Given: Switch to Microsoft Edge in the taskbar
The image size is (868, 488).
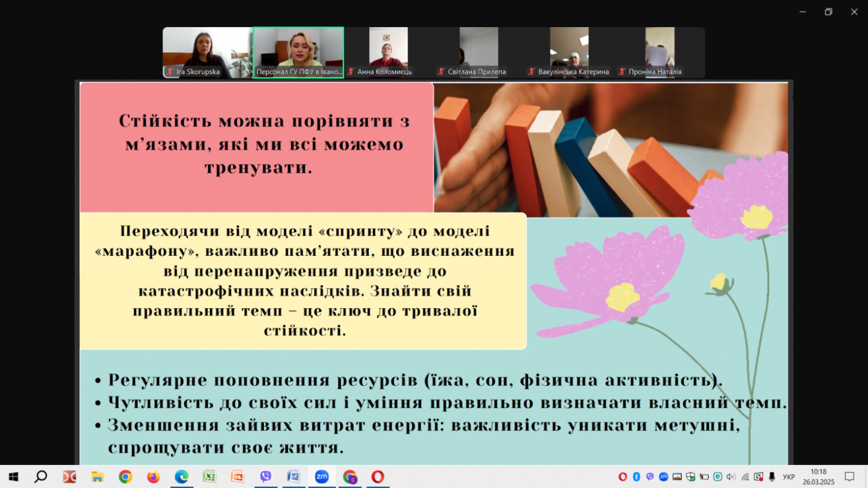Looking at the screenshot, I should (181, 477).
